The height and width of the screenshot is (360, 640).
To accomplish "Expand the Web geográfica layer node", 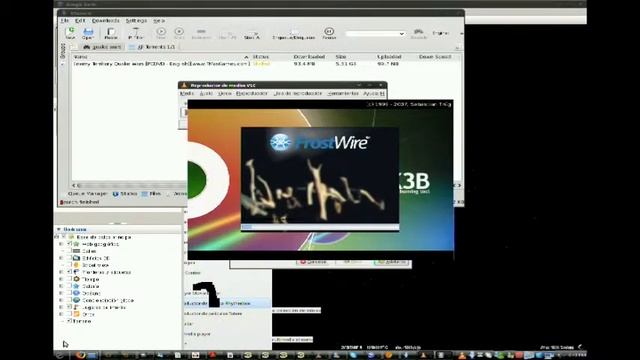I will [x=61, y=244].
